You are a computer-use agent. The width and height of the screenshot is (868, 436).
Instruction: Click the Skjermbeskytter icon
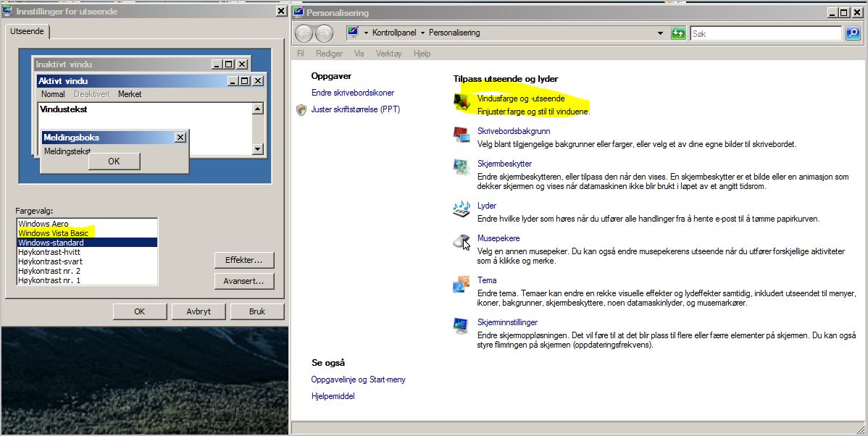point(462,167)
